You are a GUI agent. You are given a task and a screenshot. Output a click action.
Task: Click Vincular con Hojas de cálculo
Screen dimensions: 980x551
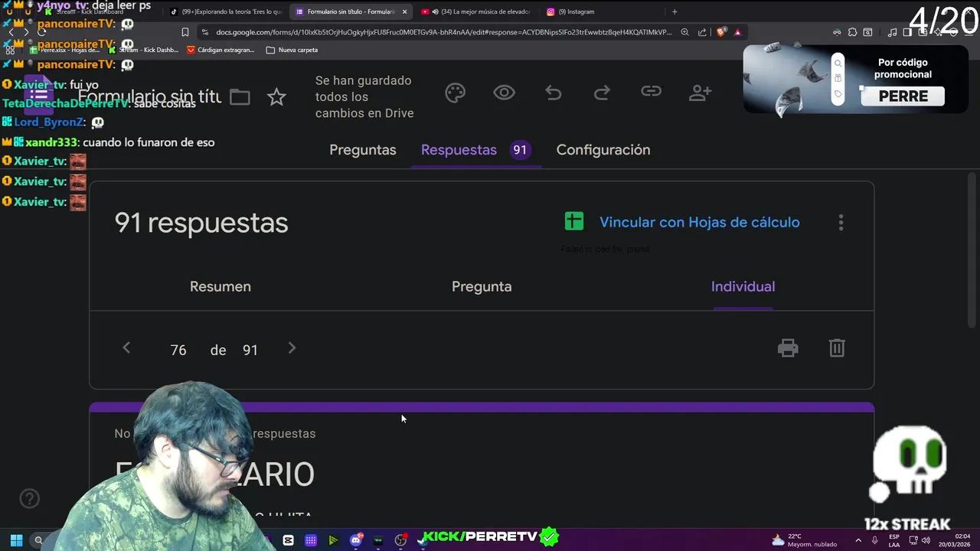pyautogui.click(x=700, y=222)
